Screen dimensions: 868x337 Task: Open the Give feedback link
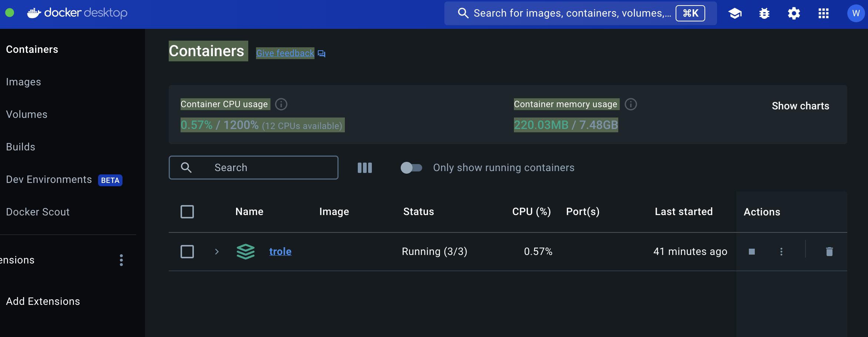click(285, 53)
